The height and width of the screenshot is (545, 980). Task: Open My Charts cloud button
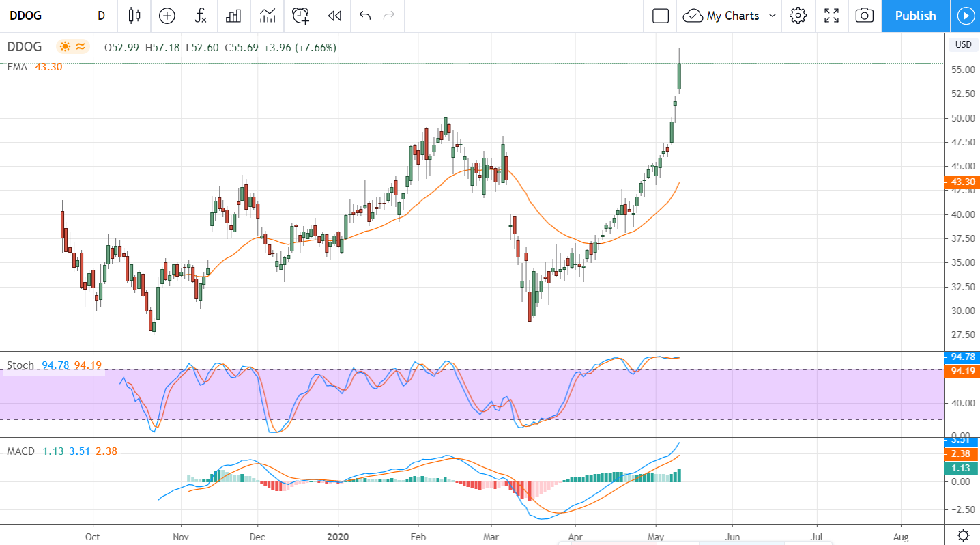coord(723,16)
